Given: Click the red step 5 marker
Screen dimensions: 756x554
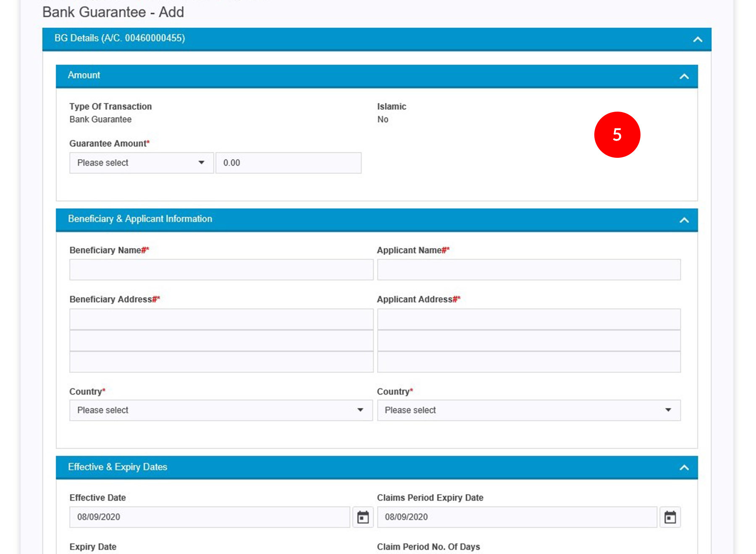Looking at the screenshot, I should coord(617,135).
